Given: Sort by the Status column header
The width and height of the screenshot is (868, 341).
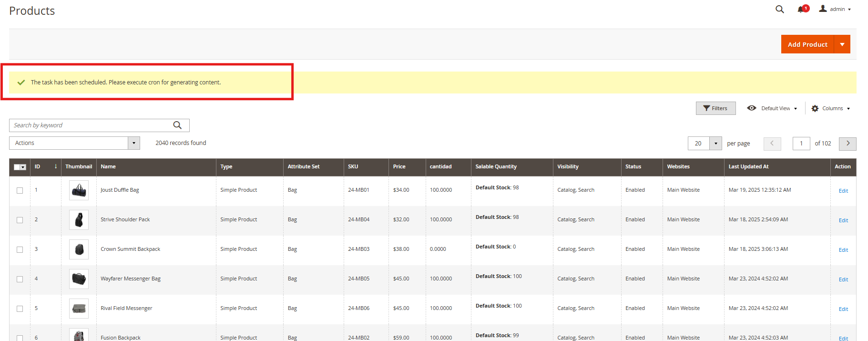Looking at the screenshot, I should click(x=642, y=166).
